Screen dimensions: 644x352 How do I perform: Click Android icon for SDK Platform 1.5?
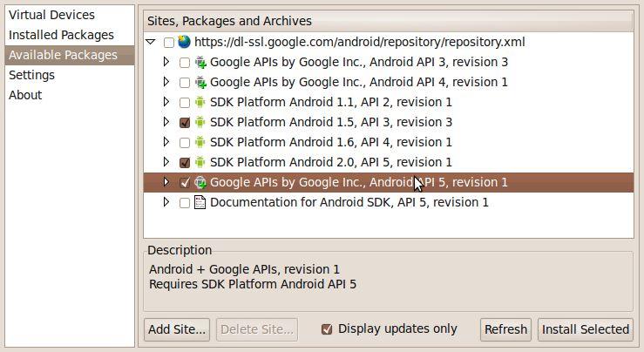pos(200,122)
